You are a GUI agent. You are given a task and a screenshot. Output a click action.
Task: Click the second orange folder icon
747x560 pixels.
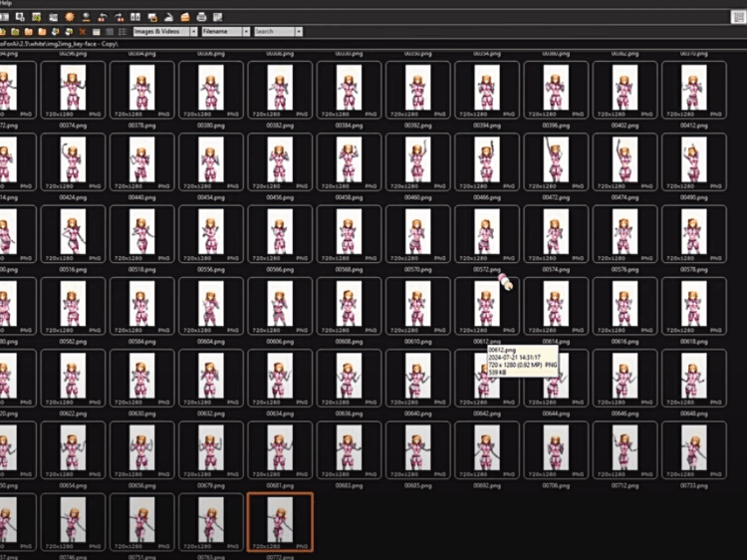(42, 32)
